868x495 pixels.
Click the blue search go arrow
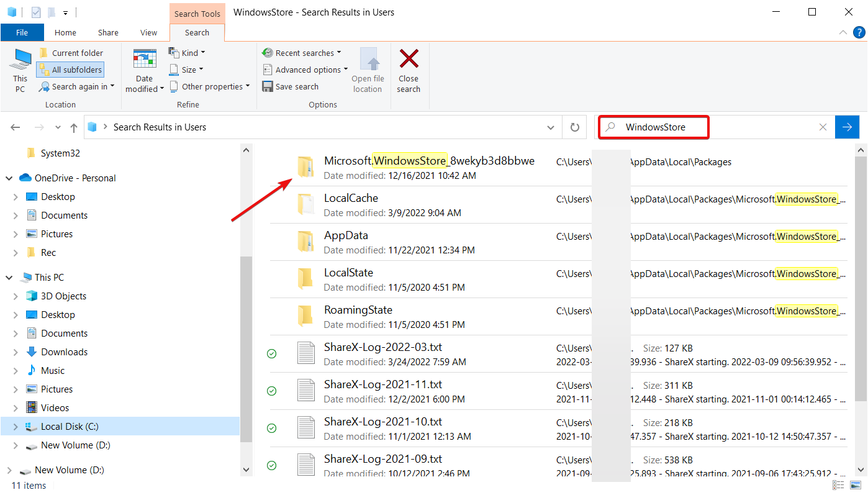click(x=848, y=127)
